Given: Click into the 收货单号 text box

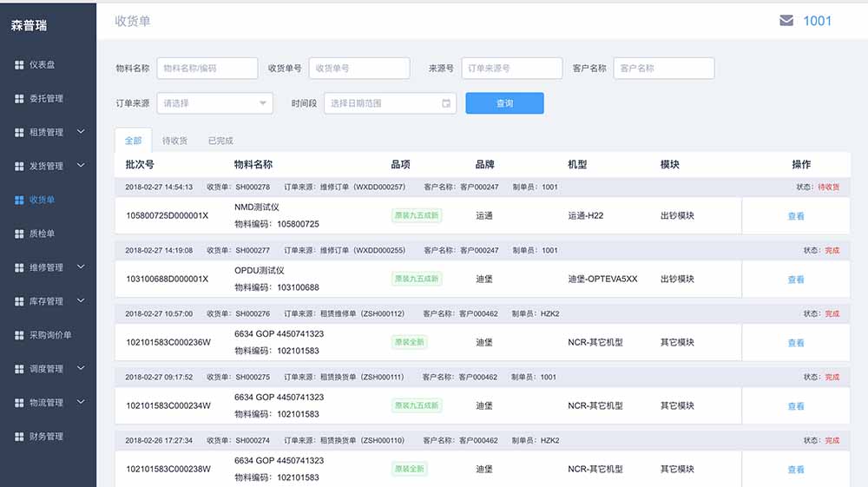Looking at the screenshot, I should pyautogui.click(x=359, y=69).
